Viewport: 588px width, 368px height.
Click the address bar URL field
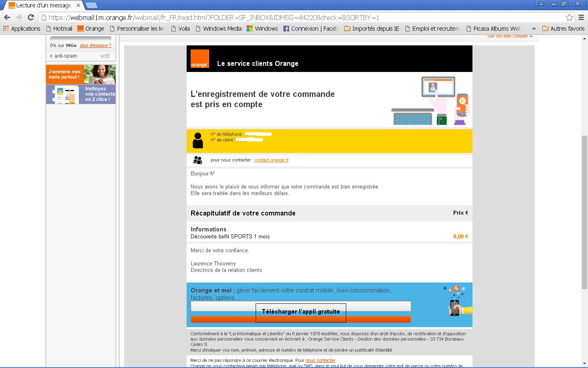[x=306, y=18]
